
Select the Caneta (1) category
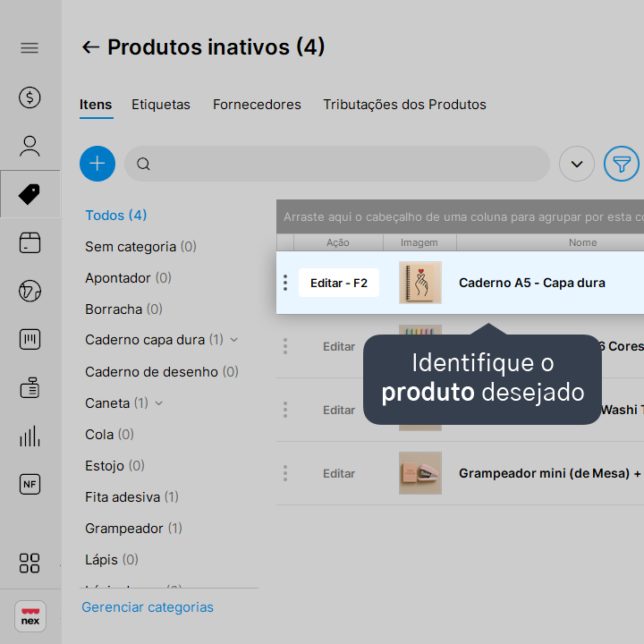tap(116, 403)
